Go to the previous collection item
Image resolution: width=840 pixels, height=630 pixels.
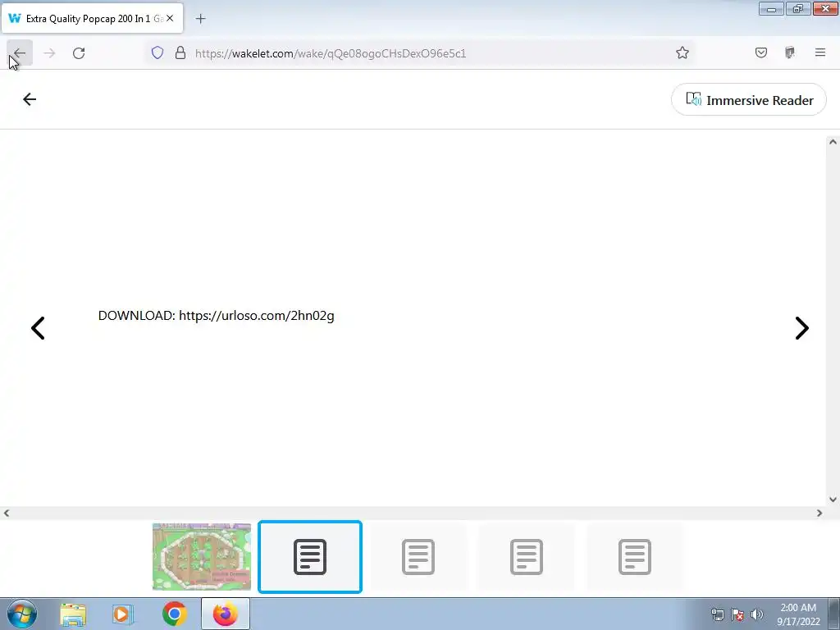click(x=38, y=328)
